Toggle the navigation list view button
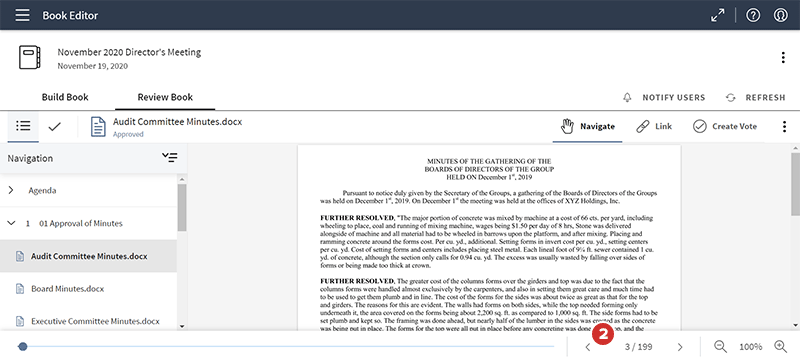 click(x=23, y=126)
